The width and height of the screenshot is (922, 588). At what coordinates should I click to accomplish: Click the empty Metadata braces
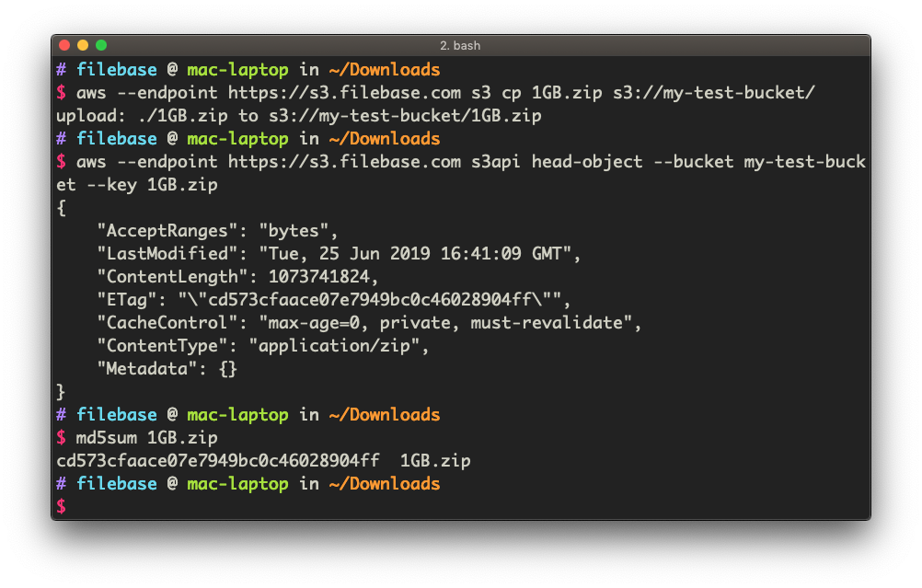[228, 369]
